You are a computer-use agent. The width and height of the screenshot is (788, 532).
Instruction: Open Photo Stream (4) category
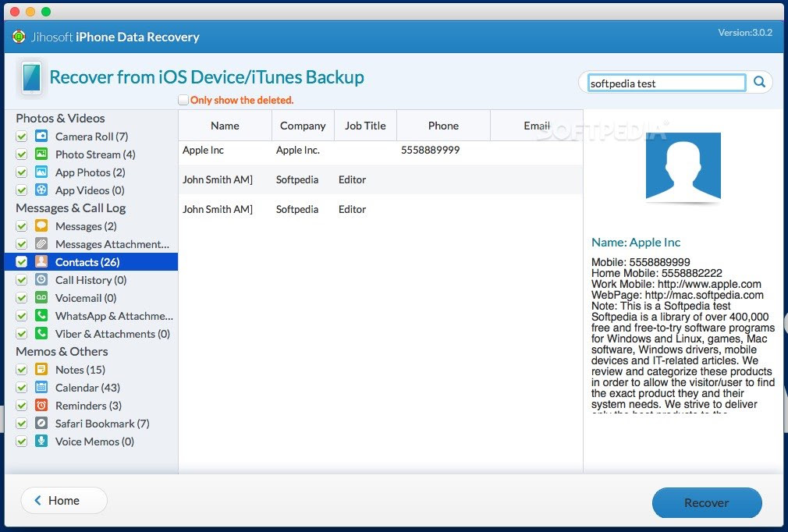[x=95, y=154]
